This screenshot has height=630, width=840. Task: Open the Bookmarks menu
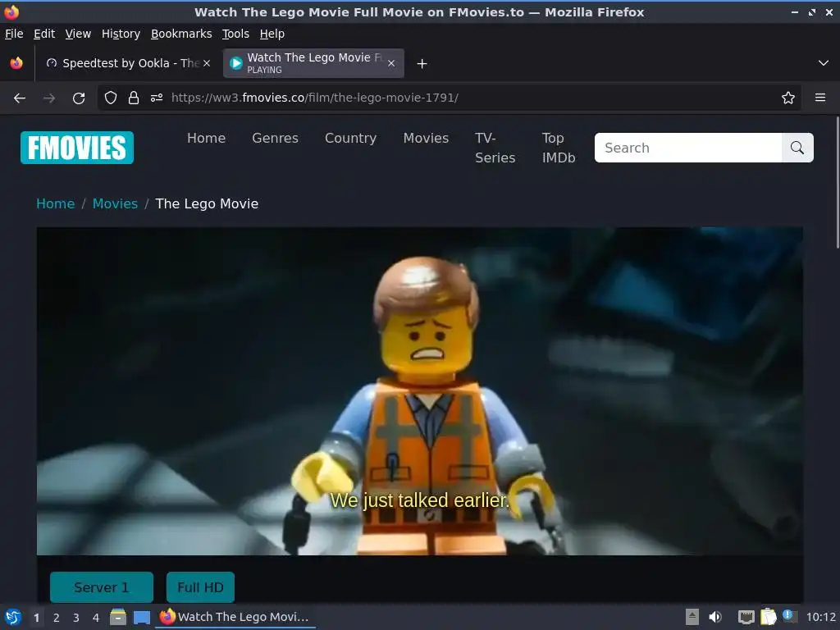[x=181, y=34]
